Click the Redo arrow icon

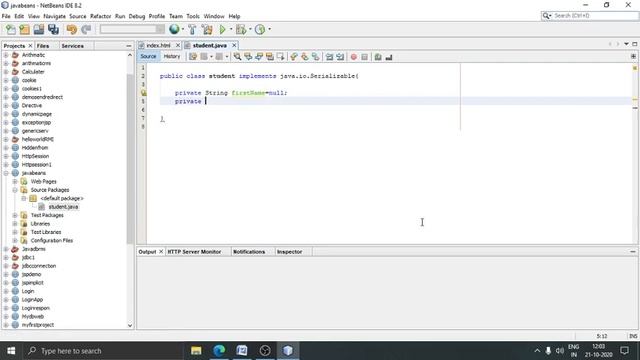86,29
